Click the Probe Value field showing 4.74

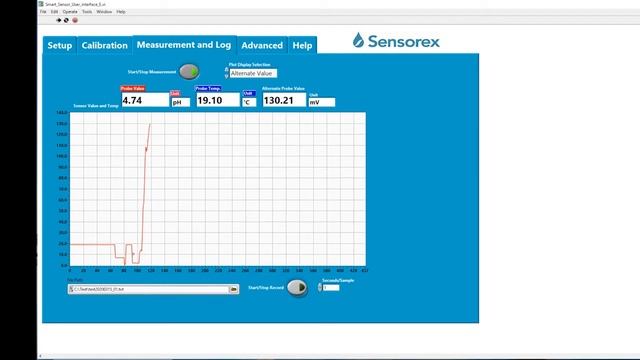click(145, 100)
